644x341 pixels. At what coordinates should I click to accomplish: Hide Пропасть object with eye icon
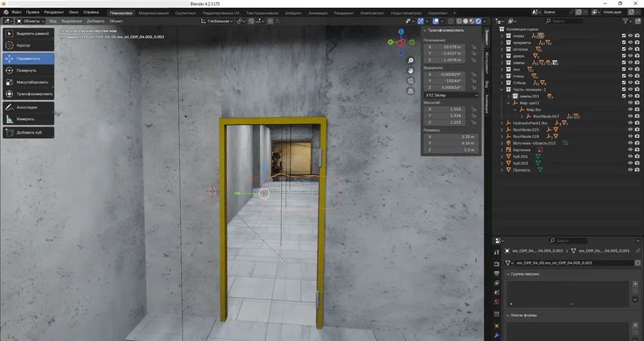630,169
